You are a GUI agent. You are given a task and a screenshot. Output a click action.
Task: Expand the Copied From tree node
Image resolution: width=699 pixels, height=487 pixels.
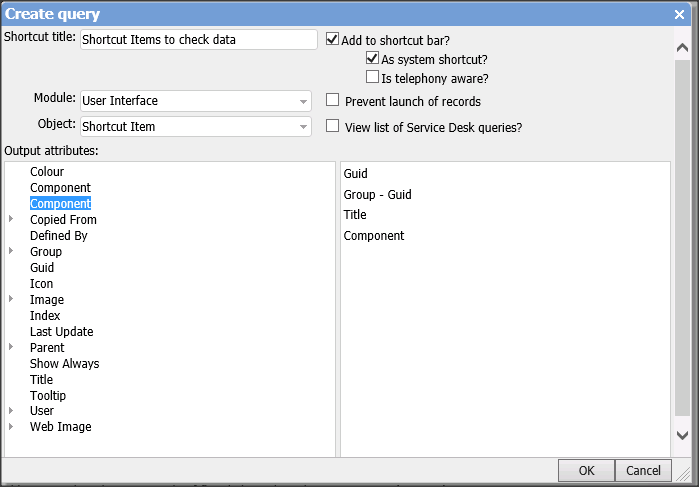tap(11, 219)
